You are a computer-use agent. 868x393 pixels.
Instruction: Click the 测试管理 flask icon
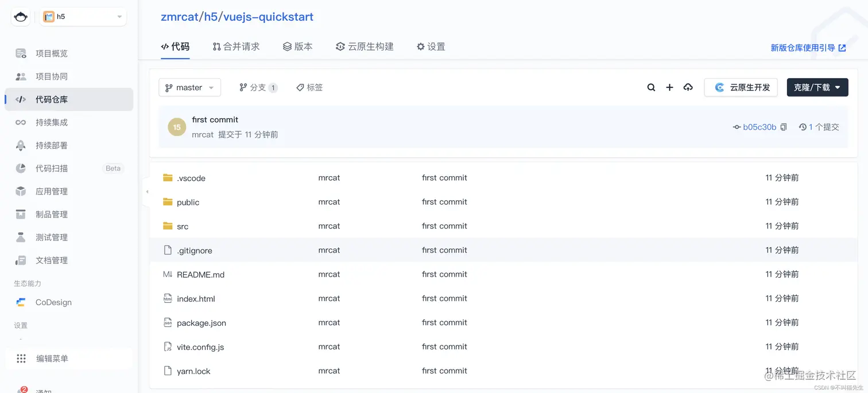pyautogui.click(x=21, y=237)
